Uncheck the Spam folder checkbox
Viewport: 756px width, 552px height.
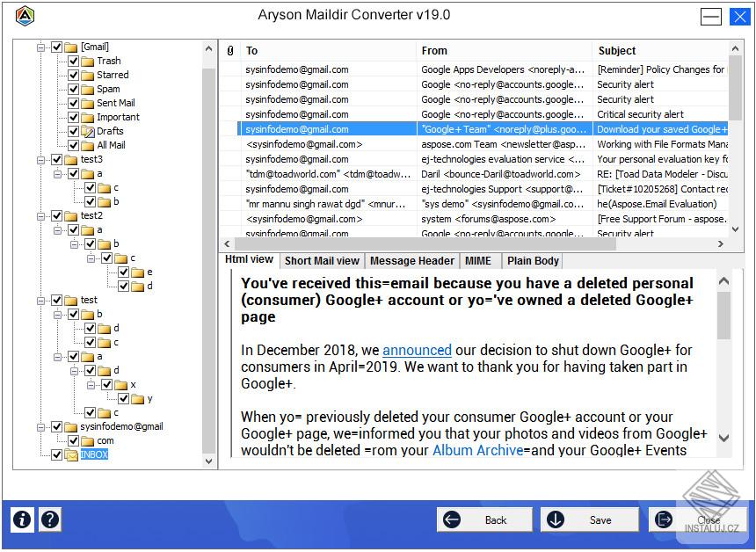pos(73,89)
